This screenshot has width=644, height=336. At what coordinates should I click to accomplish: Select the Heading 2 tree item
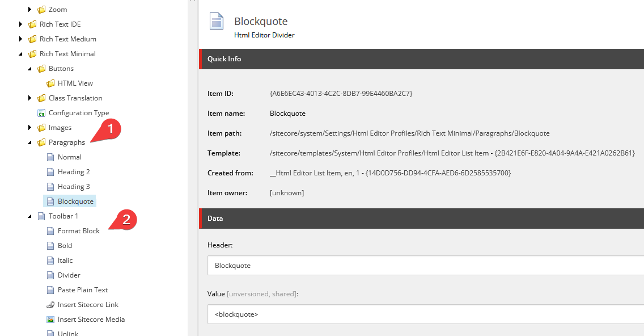coord(74,172)
